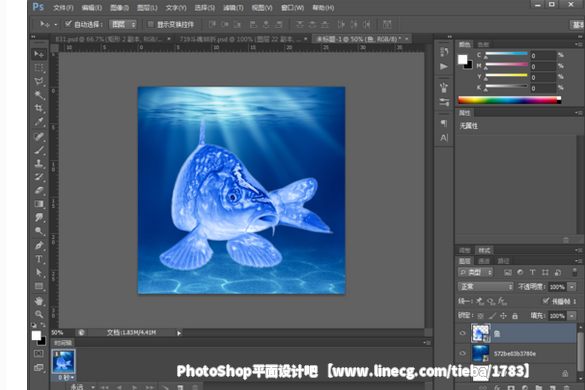Image resolution: width=585 pixels, height=390 pixels.
Task: Hide the 572be03b3780e layer eye icon
Action: [x=463, y=353]
